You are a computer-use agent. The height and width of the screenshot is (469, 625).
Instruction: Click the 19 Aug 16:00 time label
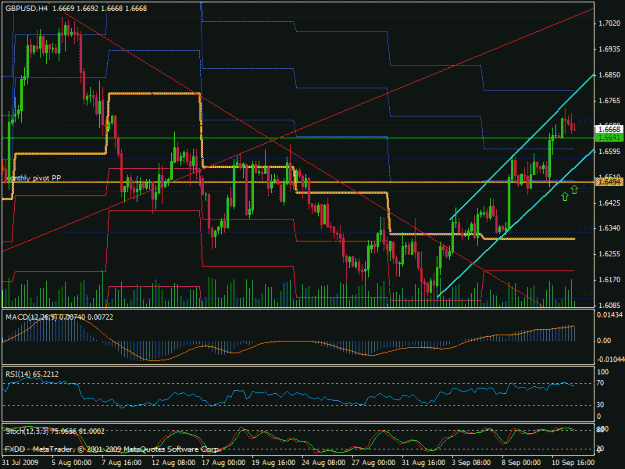pyautogui.click(x=273, y=462)
